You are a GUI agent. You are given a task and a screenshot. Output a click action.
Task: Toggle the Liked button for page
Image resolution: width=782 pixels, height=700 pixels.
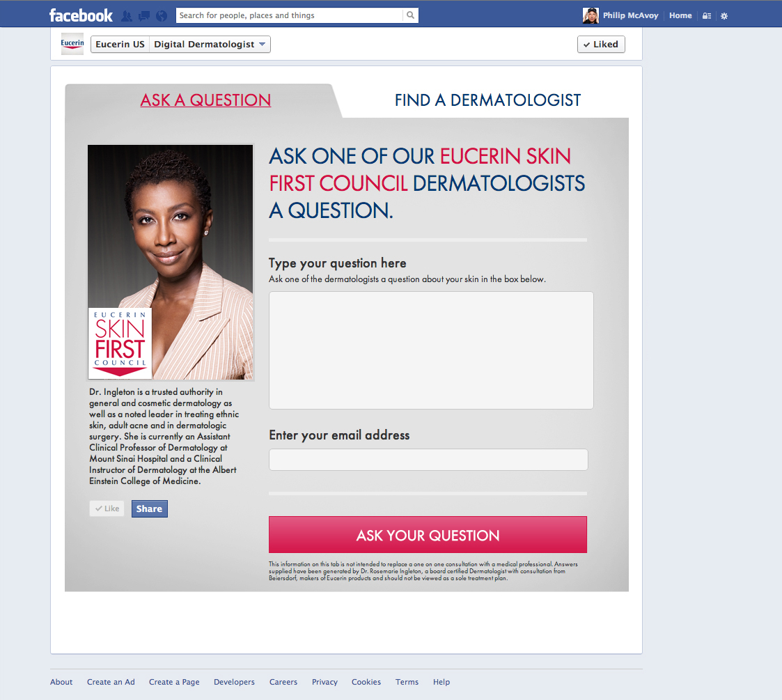(601, 45)
